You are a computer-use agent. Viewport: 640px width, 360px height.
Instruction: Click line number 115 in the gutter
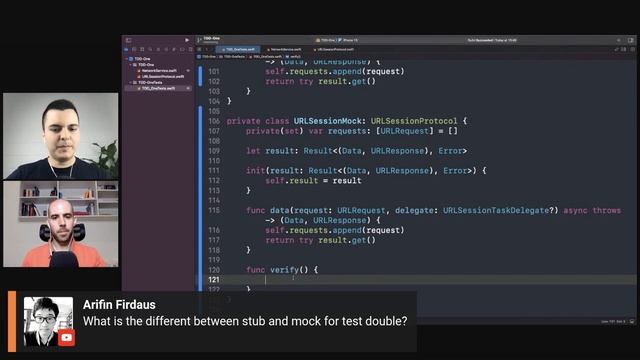click(x=214, y=210)
